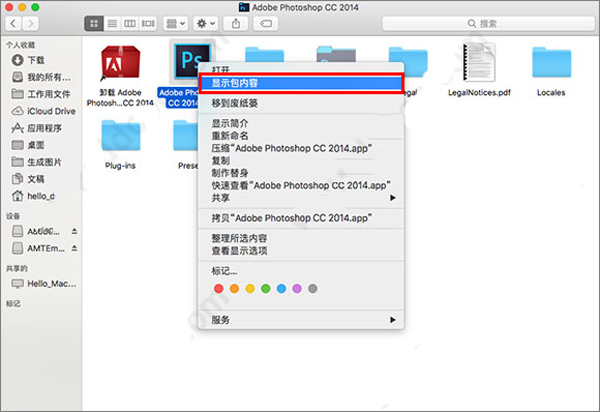Click the Edit Tags toolbar button
Viewport: 600px width, 412px height.
266,24
